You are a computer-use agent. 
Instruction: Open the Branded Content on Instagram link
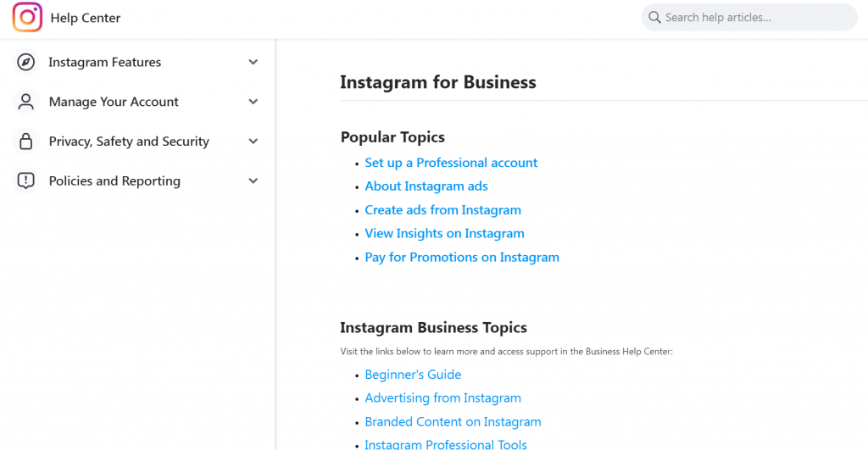[x=453, y=422]
